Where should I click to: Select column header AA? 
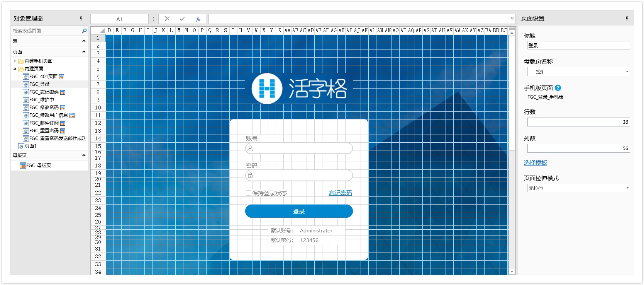[x=287, y=30]
